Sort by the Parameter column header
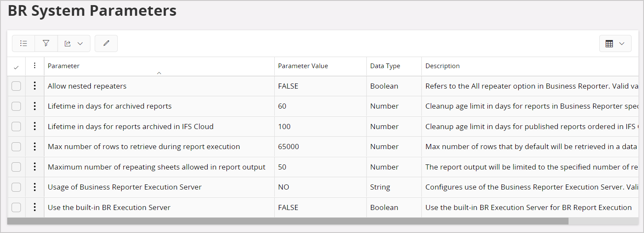 (x=64, y=66)
